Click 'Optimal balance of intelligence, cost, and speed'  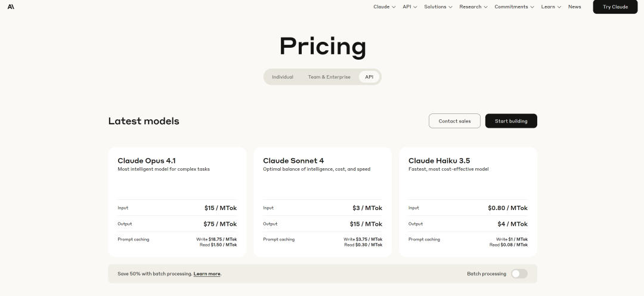(x=317, y=169)
